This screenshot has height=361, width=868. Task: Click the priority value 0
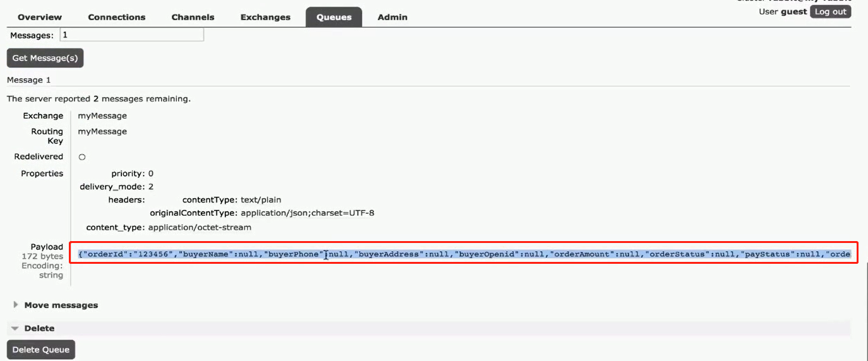151,173
